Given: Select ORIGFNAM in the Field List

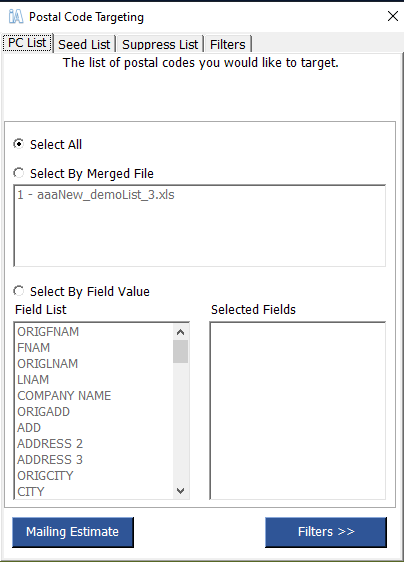Looking at the screenshot, I should click(x=48, y=332).
